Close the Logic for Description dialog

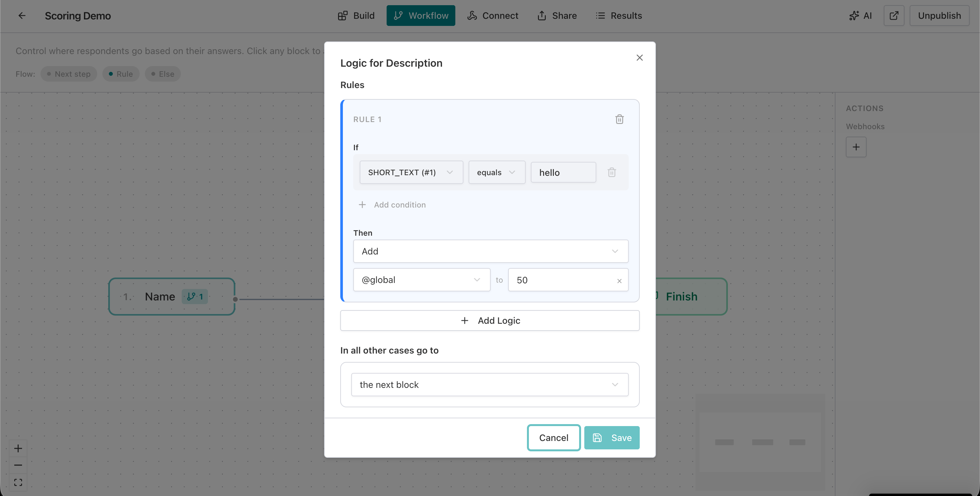click(x=639, y=57)
